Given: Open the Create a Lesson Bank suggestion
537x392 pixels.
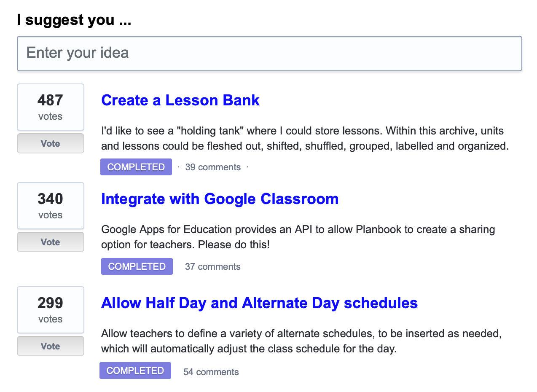Looking at the screenshot, I should click(180, 100).
